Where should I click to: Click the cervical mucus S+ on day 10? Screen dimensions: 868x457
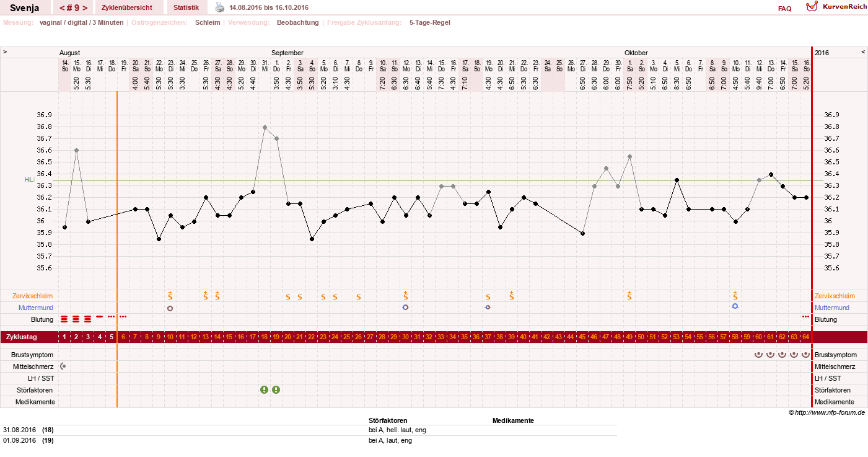pyautogui.click(x=170, y=296)
